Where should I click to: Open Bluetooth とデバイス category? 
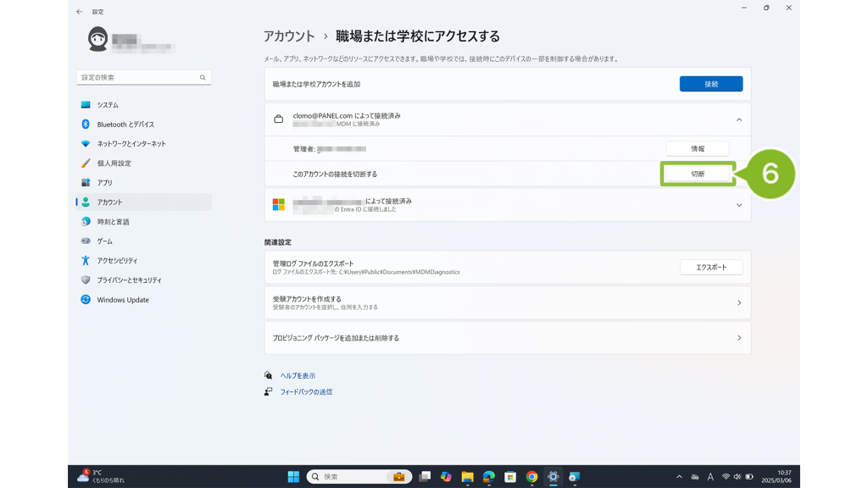click(x=143, y=125)
